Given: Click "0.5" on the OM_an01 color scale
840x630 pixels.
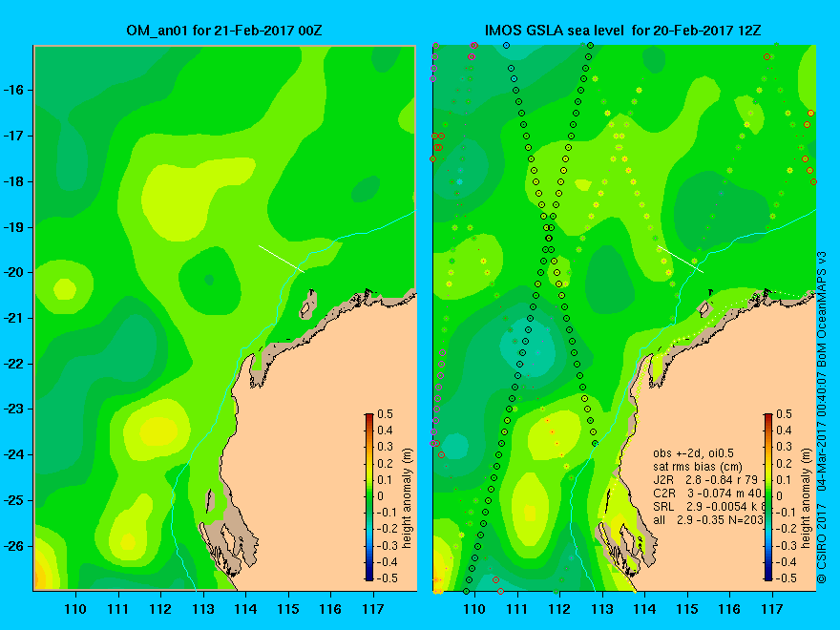Looking at the screenshot, I should pos(386,414).
